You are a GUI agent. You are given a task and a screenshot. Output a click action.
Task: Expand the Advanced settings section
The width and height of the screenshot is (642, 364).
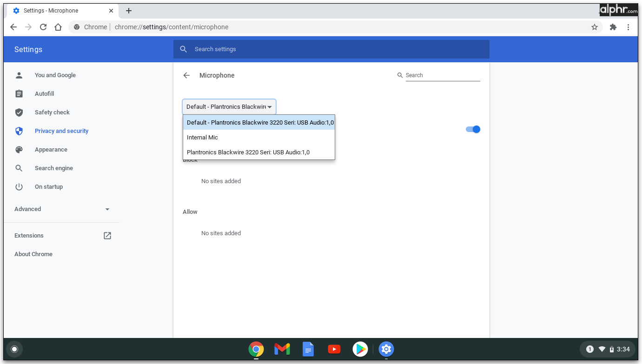(62, 209)
